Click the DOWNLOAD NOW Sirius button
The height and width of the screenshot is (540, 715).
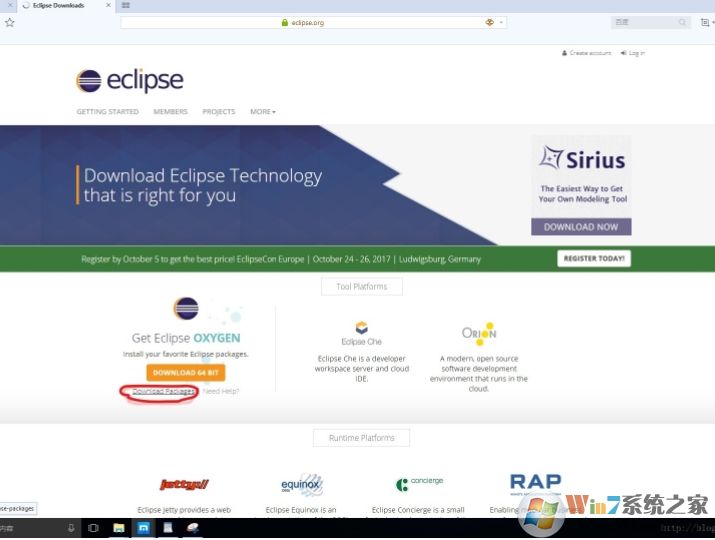pos(581,227)
